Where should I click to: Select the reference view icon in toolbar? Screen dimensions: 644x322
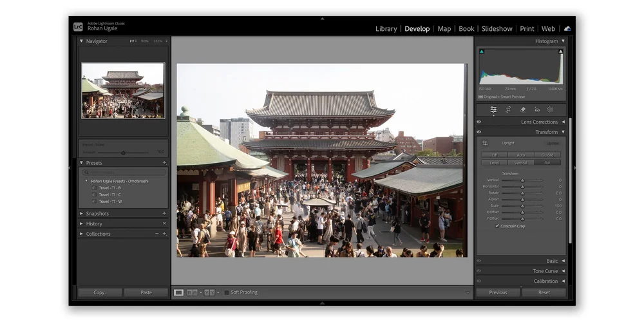point(192,292)
